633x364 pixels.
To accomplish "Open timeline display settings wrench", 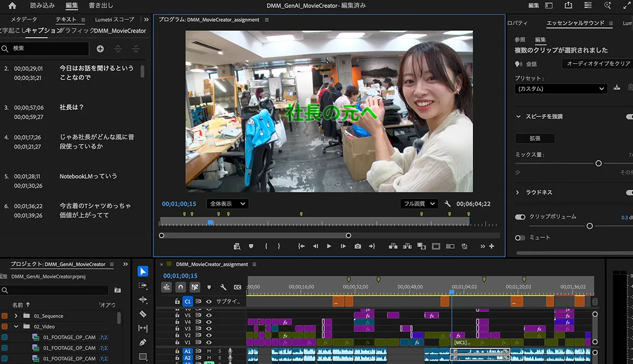I will coord(223,287).
